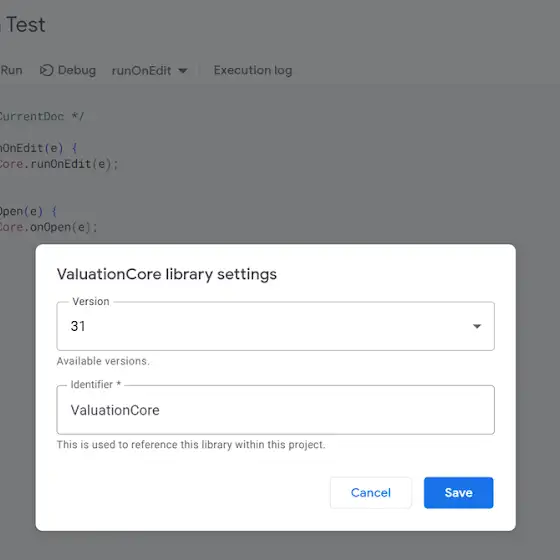The width and height of the screenshot is (560, 560).
Task: Cancel the library settings dialog
Action: click(x=371, y=492)
